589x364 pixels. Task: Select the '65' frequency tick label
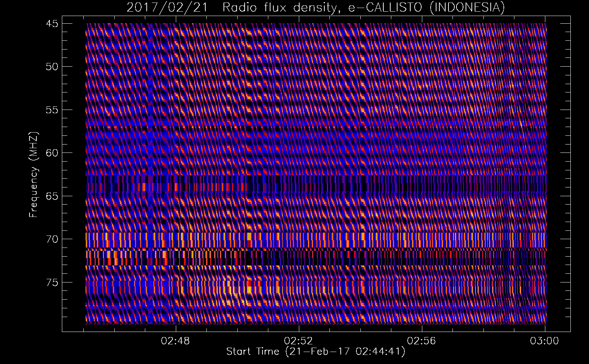point(52,196)
